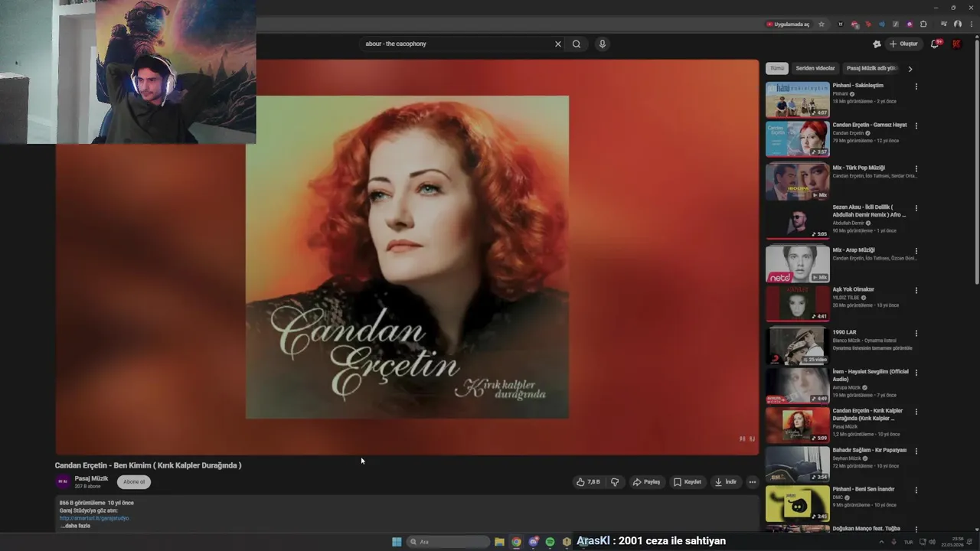Click the 'İndir' download button
Screen dimensions: 980x551
[x=725, y=482]
